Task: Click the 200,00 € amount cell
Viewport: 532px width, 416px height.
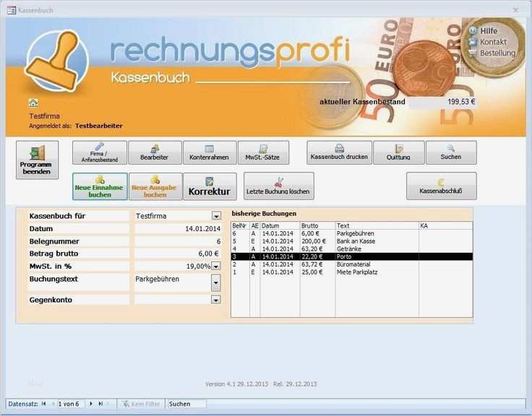Action: (314, 241)
